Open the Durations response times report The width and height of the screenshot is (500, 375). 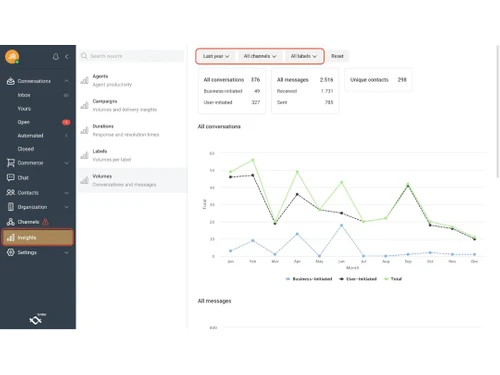(132, 131)
